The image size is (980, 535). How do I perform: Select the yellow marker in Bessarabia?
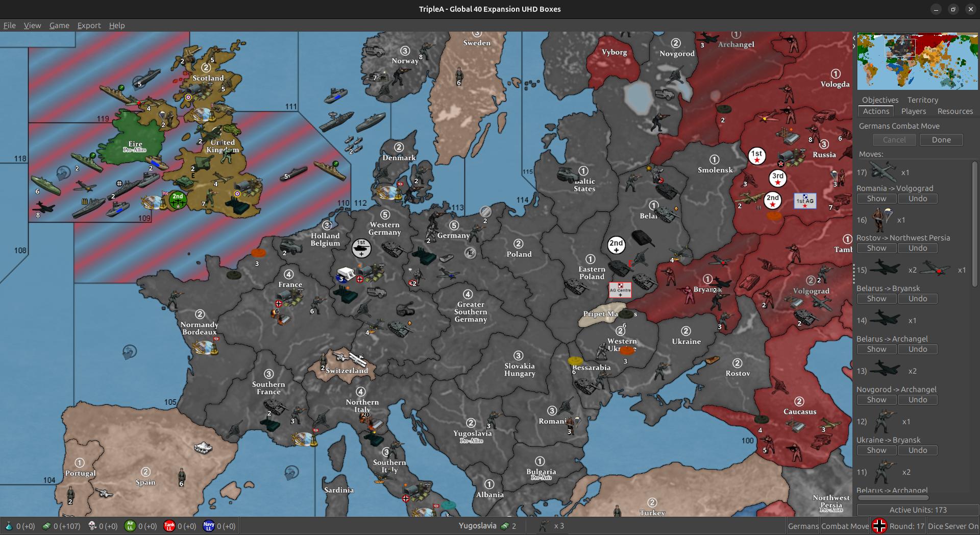coord(575,361)
